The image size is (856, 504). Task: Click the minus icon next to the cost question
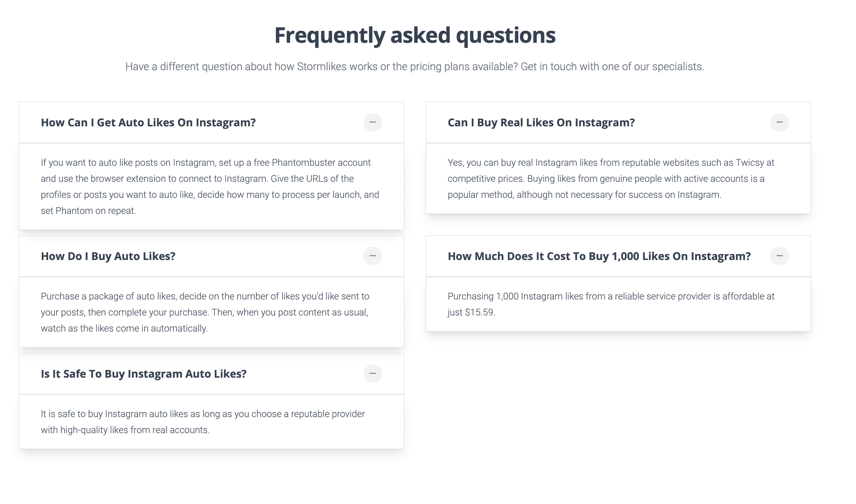click(779, 257)
